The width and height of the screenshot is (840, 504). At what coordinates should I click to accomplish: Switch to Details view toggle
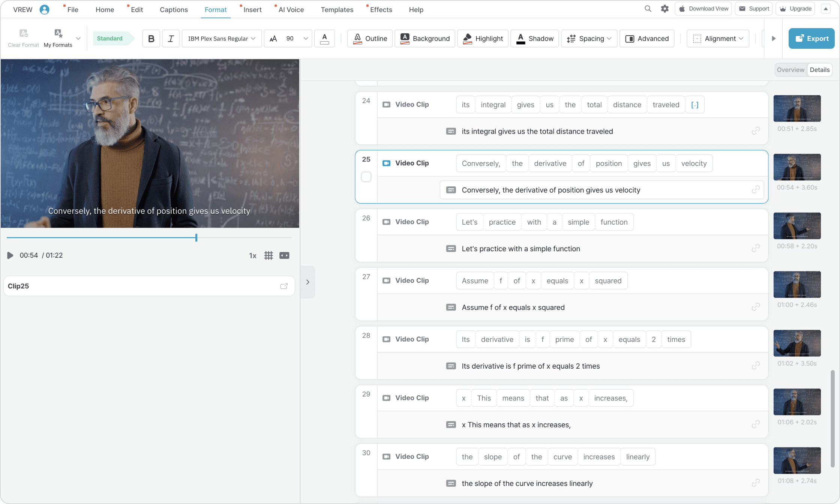(x=819, y=70)
